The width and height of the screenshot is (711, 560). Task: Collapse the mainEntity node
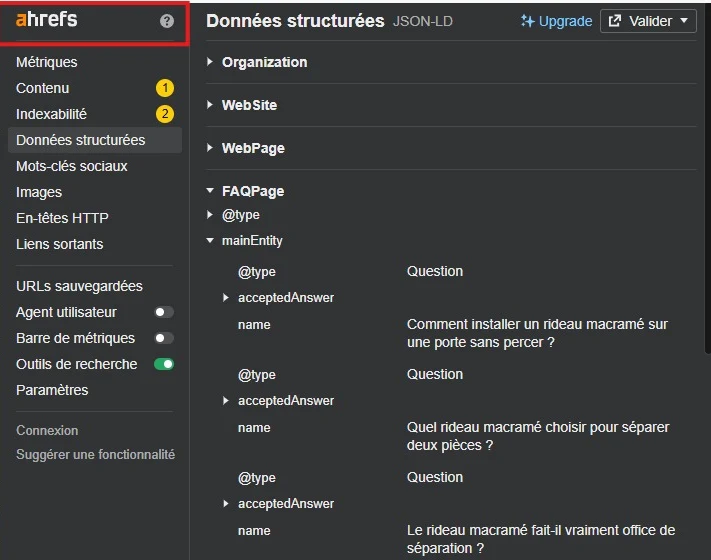[209, 241]
